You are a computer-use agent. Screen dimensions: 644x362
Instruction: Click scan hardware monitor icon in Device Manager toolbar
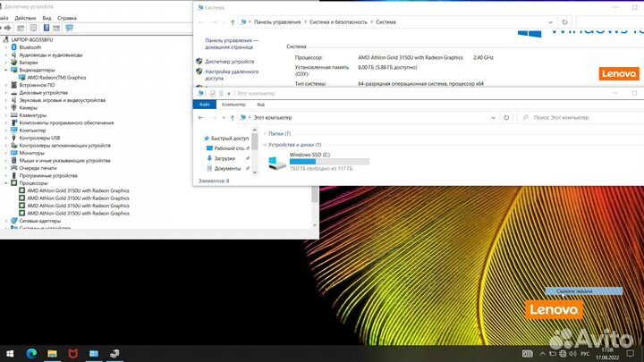coord(69,28)
